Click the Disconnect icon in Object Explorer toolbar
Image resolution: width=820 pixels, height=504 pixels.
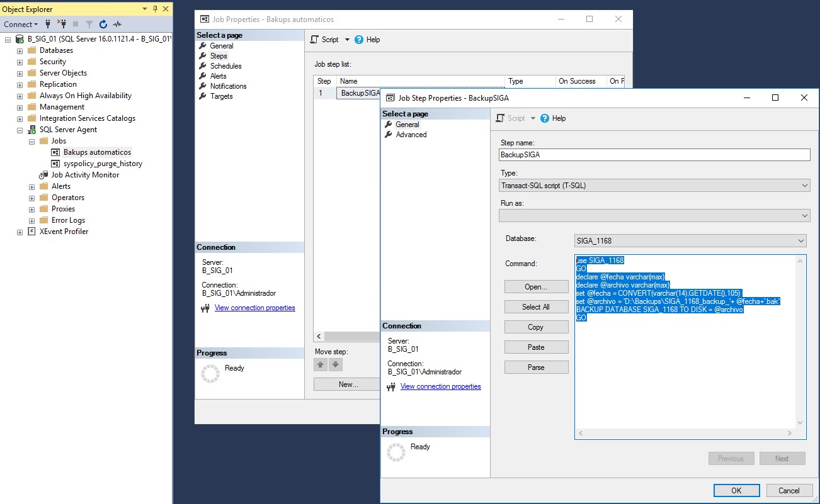pos(62,24)
